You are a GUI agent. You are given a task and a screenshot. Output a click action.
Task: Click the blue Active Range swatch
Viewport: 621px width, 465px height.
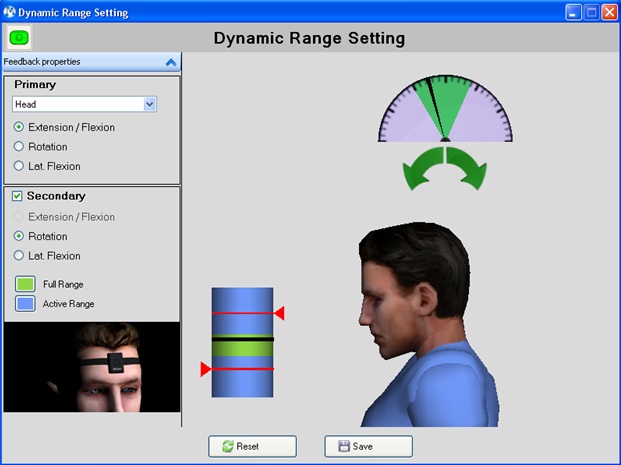pyautogui.click(x=25, y=304)
